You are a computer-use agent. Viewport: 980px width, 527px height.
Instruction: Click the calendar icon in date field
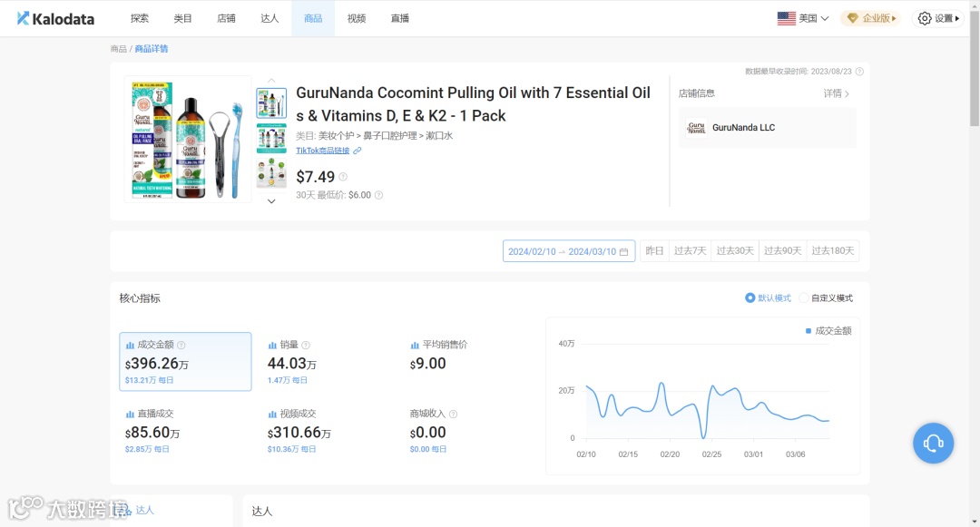click(x=623, y=251)
